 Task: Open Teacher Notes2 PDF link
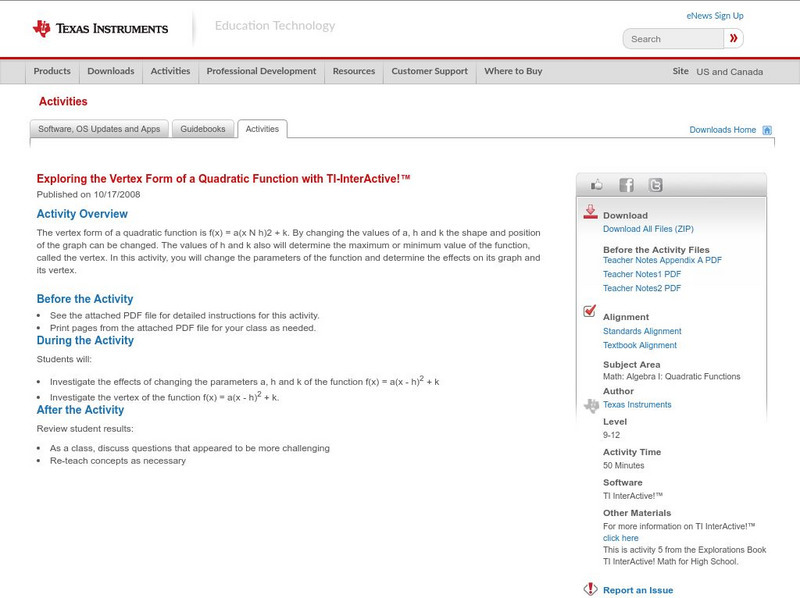click(x=642, y=288)
